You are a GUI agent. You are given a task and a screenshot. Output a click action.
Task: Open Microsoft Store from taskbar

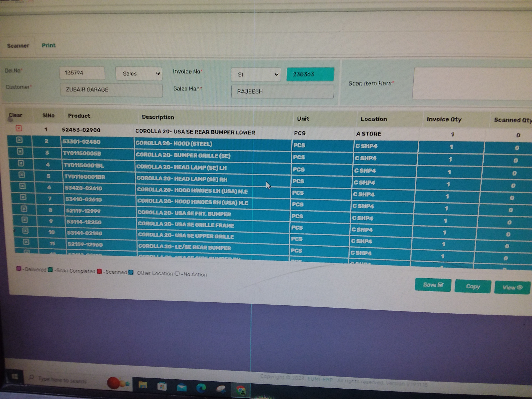pyautogui.click(x=162, y=386)
